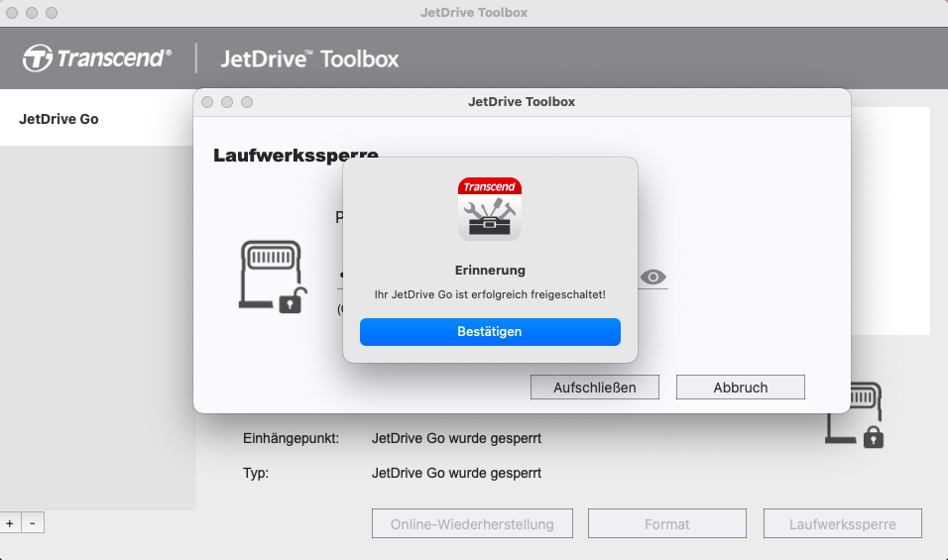Zoom the Laufwerkssperre dialog window
The image size is (948, 560).
click(247, 102)
